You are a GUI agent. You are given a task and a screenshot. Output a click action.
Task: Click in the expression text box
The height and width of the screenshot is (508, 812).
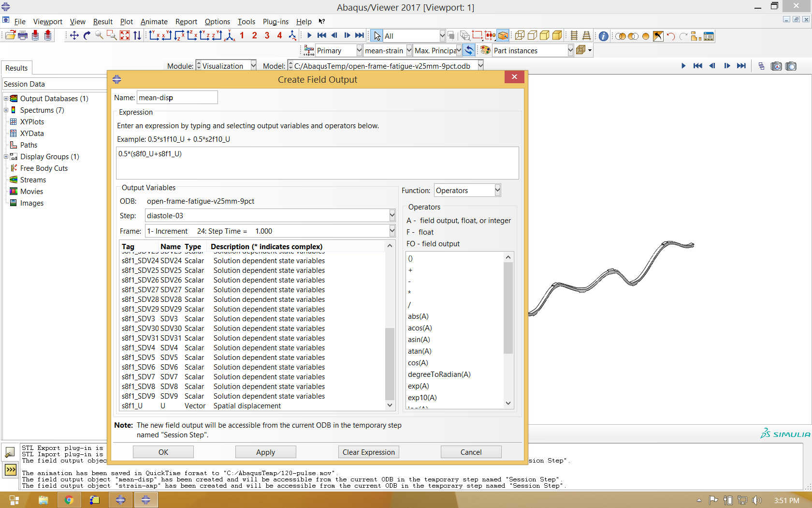click(x=318, y=163)
